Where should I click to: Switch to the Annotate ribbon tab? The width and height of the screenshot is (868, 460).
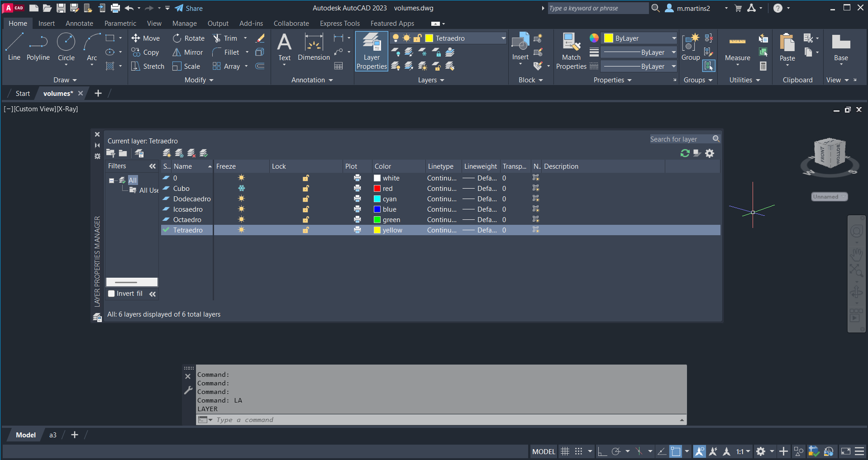pyautogui.click(x=79, y=24)
